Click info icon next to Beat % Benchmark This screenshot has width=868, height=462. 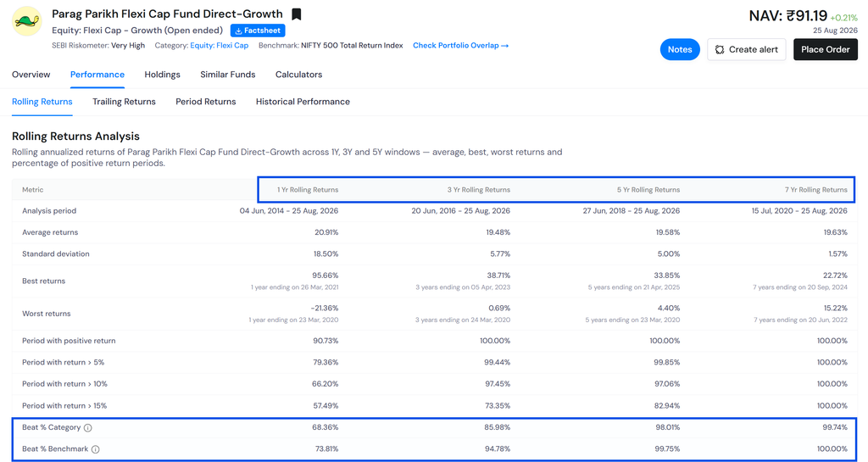click(95, 449)
